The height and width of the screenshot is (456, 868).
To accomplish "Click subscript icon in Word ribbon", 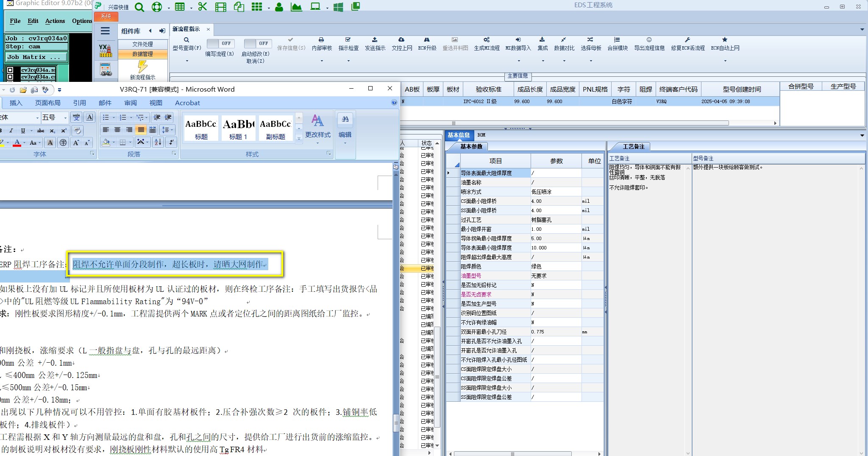I will [x=52, y=131].
